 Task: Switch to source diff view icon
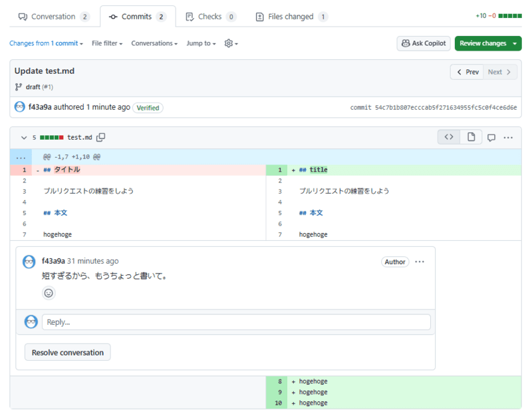(449, 137)
